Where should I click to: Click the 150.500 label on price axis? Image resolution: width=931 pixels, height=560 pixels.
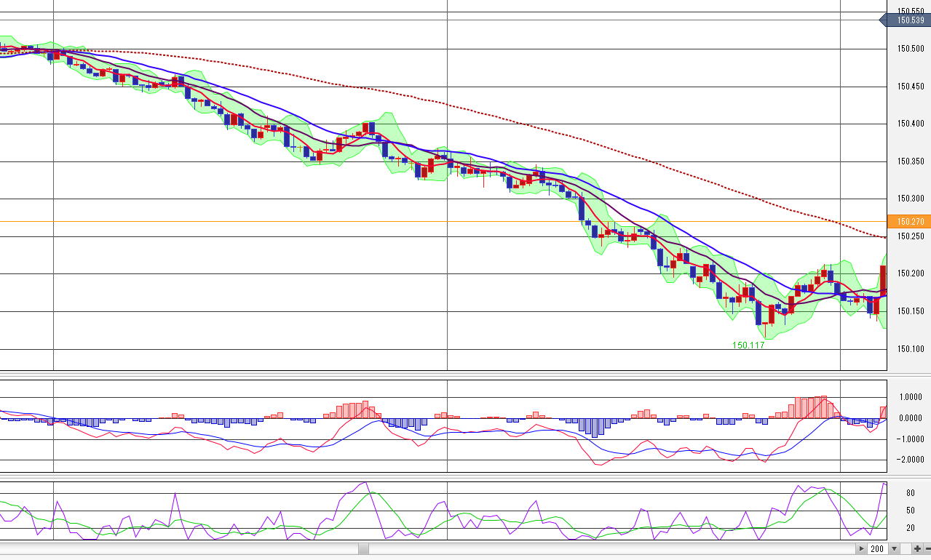coord(911,49)
